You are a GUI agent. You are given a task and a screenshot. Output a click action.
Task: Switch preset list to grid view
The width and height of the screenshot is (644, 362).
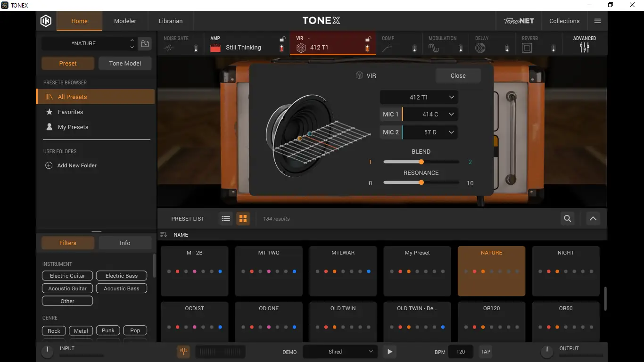click(243, 218)
